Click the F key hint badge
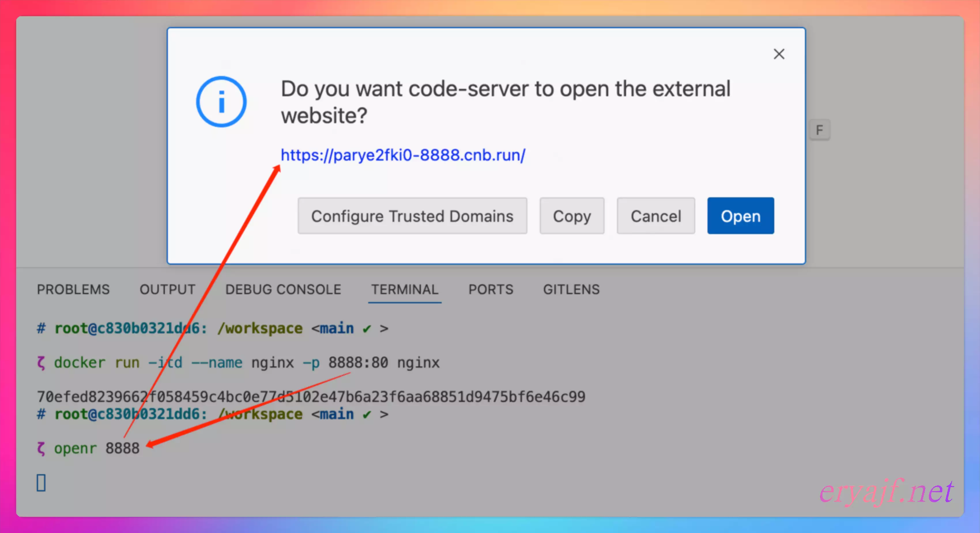 point(819,130)
